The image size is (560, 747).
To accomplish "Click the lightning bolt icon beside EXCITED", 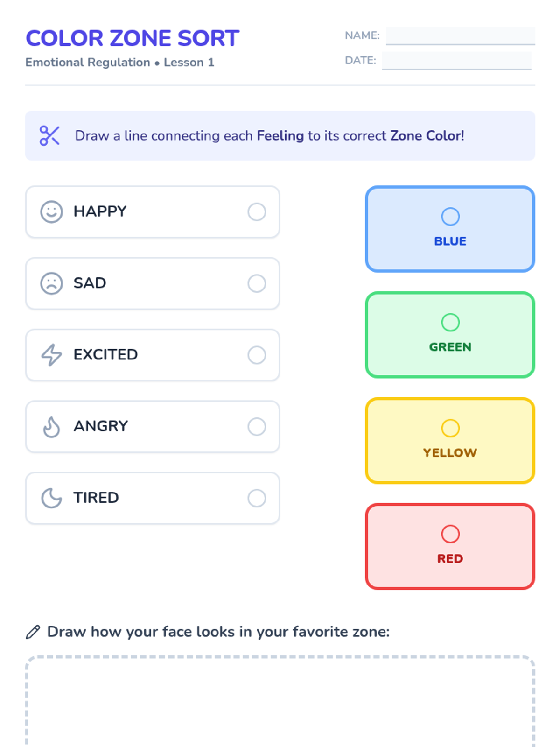I will tap(51, 355).
